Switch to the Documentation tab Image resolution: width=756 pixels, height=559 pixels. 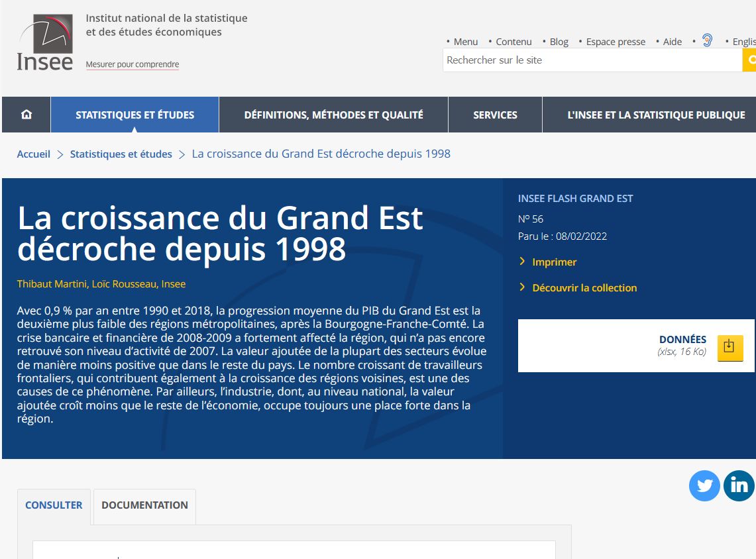144,505
